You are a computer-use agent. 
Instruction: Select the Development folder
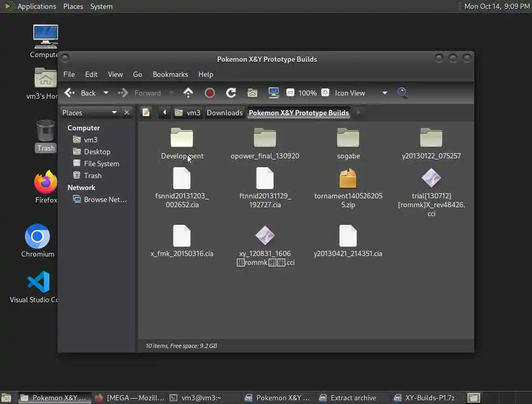pos(182,143)
